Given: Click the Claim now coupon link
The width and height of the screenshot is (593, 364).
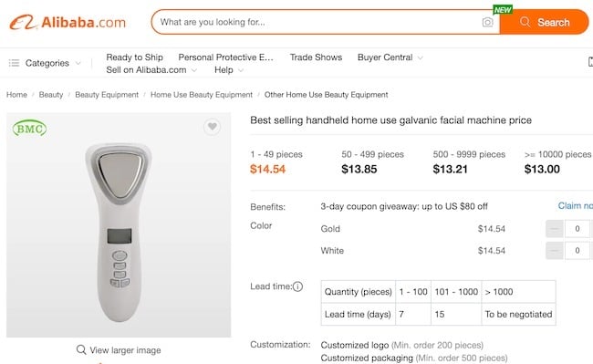Looking at the screenshot, I should (x=576, y=206).
